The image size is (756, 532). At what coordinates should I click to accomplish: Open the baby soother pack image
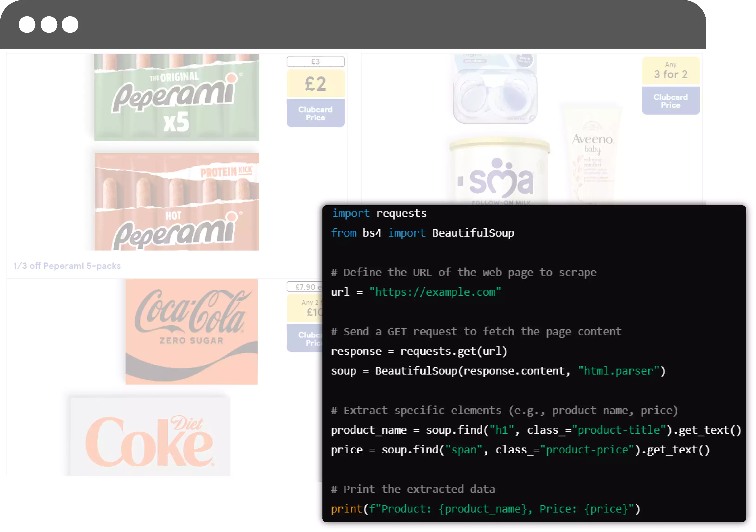495,89
